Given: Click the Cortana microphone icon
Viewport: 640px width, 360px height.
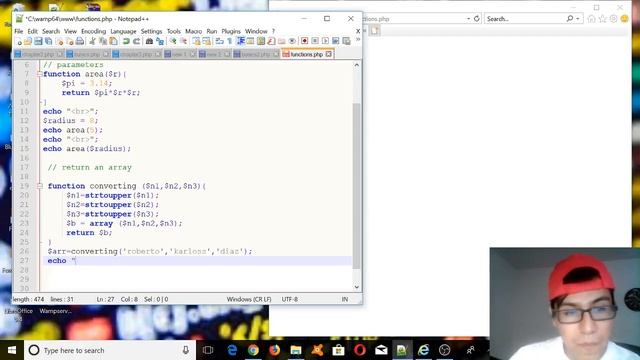Looking at the screenshot, I should click(186, 350).
